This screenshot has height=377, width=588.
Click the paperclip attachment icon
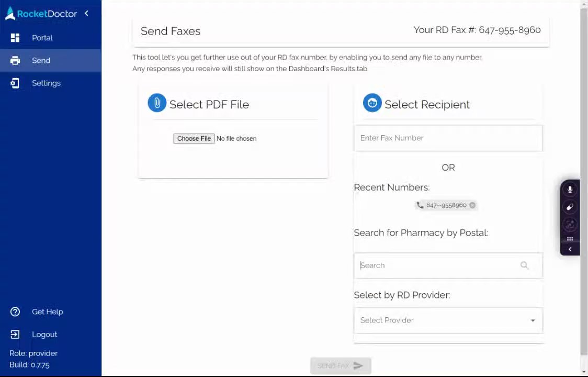pos(157,103)
